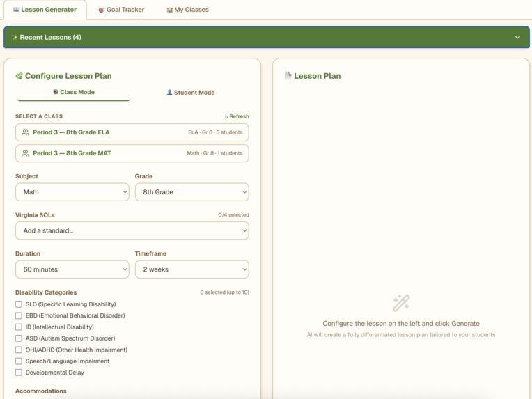
Task: Click the '0 selected (up to 10)' text
Action: pos(225,292)
